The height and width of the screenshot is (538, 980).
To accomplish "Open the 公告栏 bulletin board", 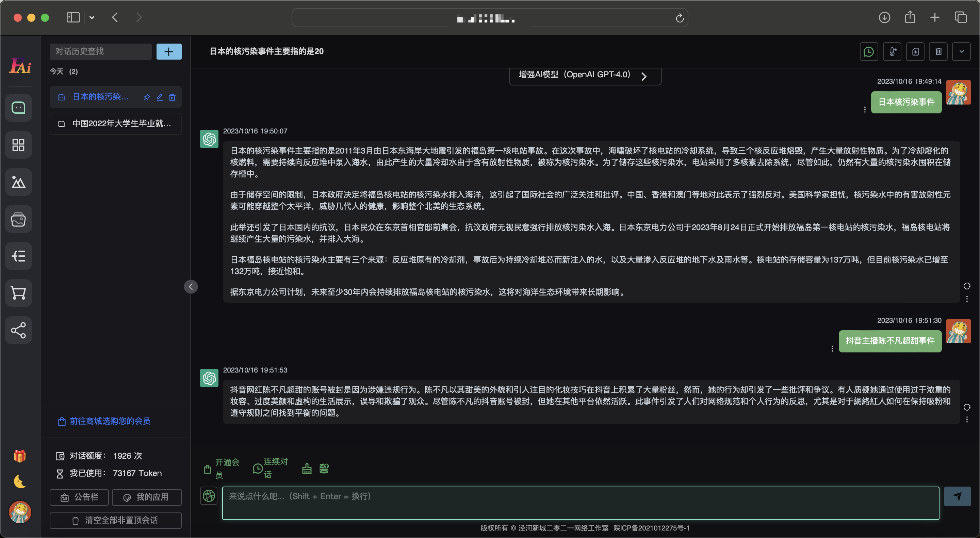I will pos(79,497).
